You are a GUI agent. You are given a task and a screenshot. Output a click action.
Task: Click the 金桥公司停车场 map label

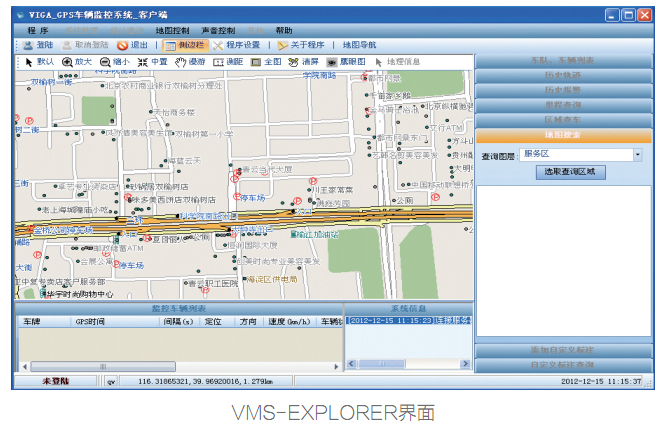63,230
